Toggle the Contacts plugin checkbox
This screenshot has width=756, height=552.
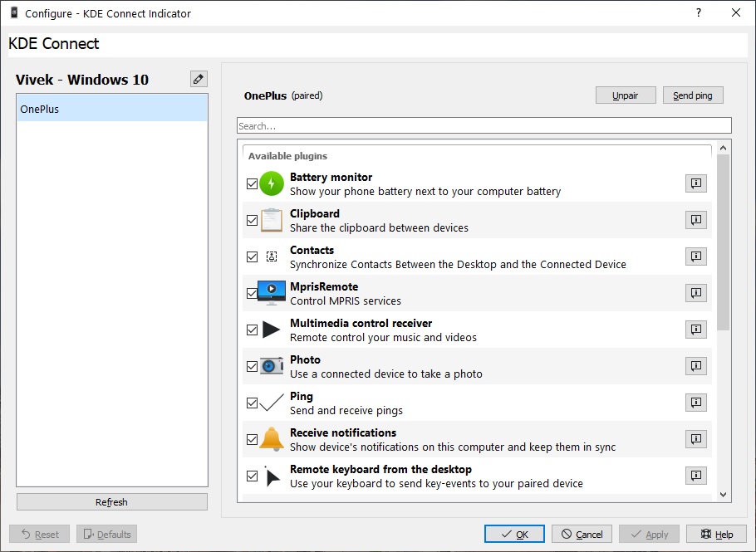(252, 256)
